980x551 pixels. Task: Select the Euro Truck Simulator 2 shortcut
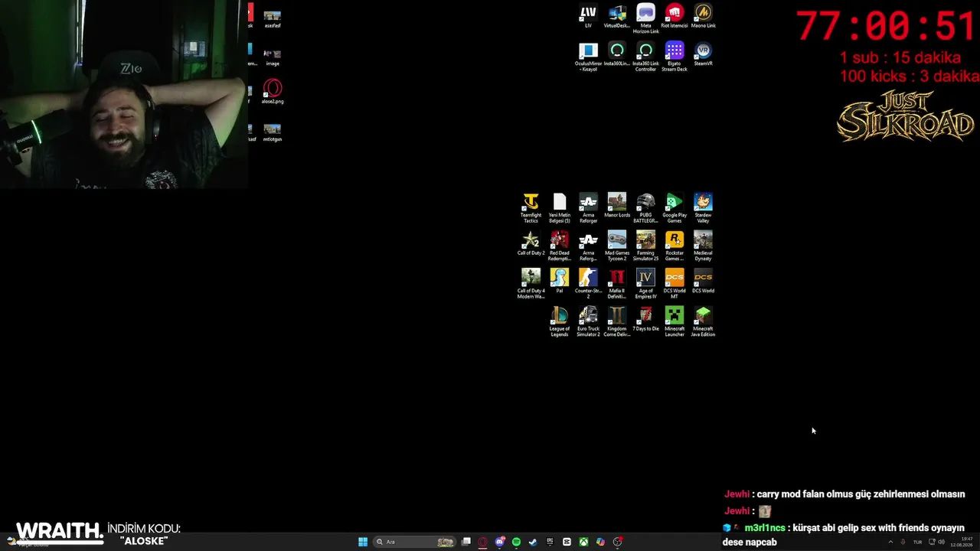588,322
